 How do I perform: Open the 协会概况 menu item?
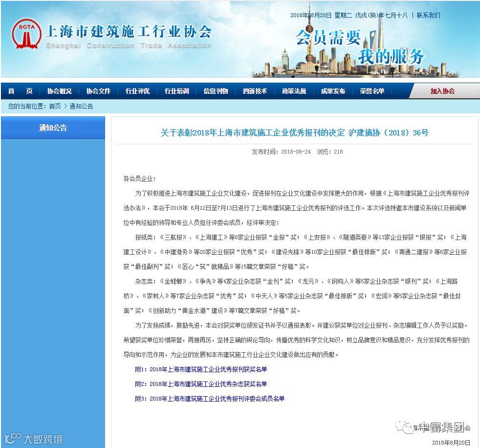pos(59,91)
